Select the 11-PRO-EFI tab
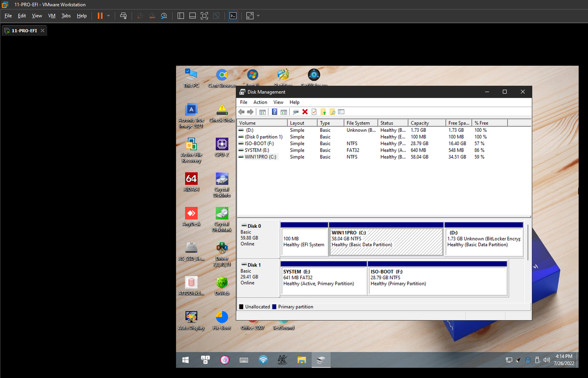The width and height of the screenshot is (588, 378). coord(24,30)
